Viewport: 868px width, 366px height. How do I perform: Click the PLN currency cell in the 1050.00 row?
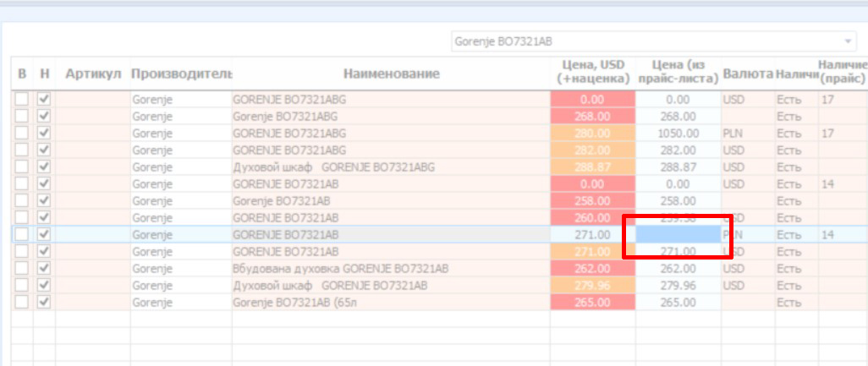tap(747, 134)
